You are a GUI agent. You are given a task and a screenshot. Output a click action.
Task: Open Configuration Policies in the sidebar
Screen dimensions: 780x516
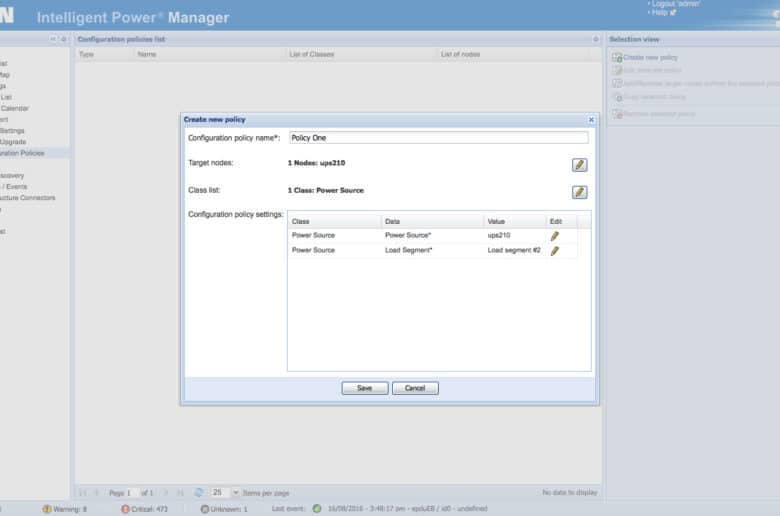click(x=22, y=153)
